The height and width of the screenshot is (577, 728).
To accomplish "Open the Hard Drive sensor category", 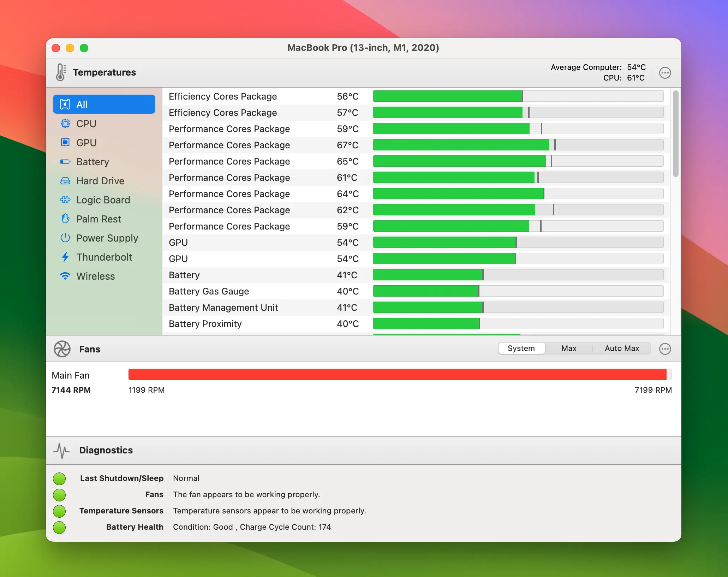I will click(104, 181).
